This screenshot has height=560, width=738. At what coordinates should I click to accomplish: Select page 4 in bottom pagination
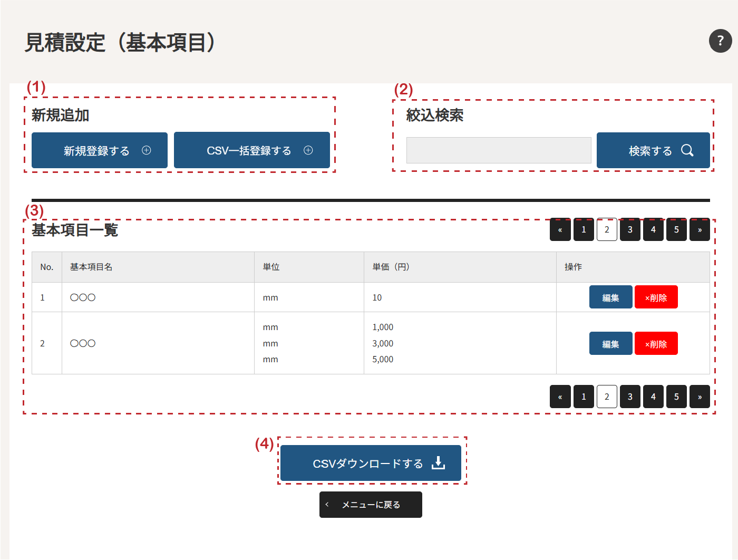tap(653, 397)
